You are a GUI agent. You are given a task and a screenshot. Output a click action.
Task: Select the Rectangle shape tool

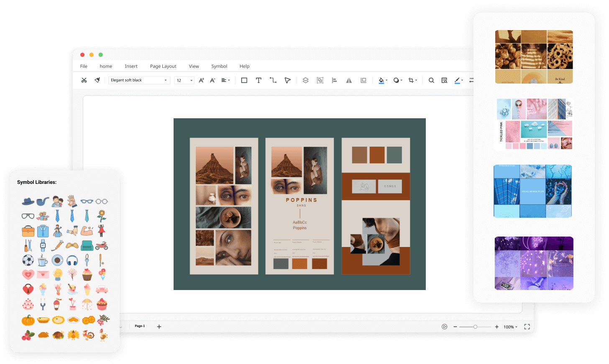[244, 80]
